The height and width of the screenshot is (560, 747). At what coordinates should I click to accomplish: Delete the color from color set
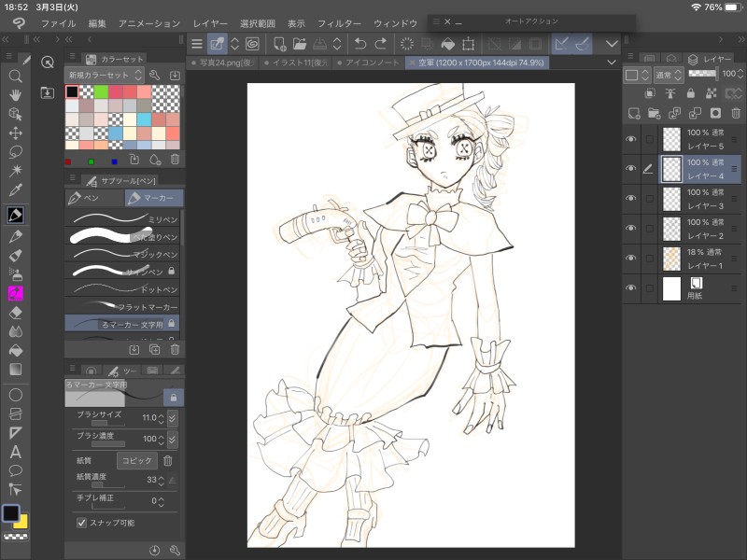pos(175,160)
